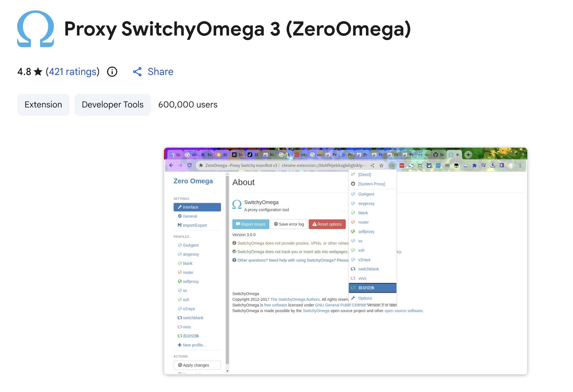Click the red Reset options button

(327, 224)
